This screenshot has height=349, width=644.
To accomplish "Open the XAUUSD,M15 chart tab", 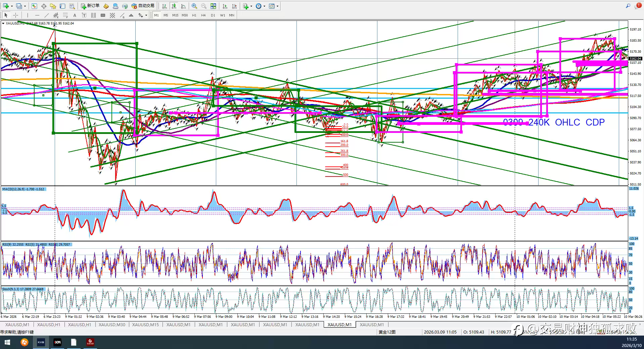I will 145,325.
